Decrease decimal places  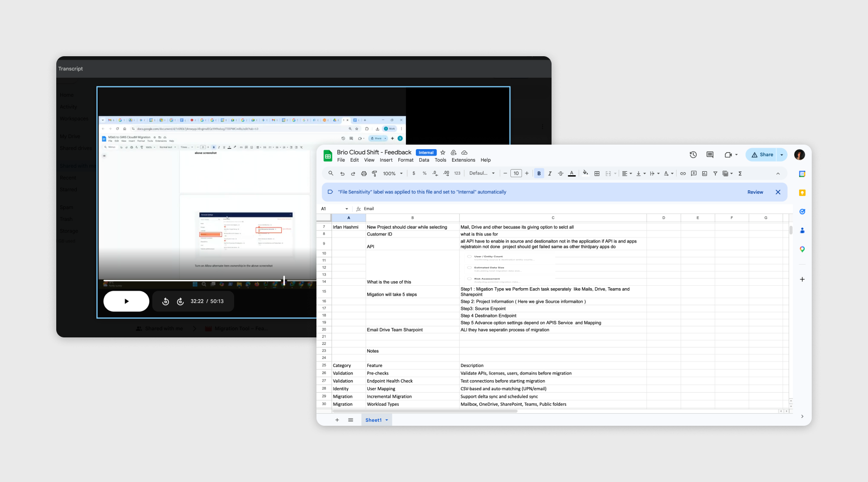pyautogui.click(x=435, y=173)
